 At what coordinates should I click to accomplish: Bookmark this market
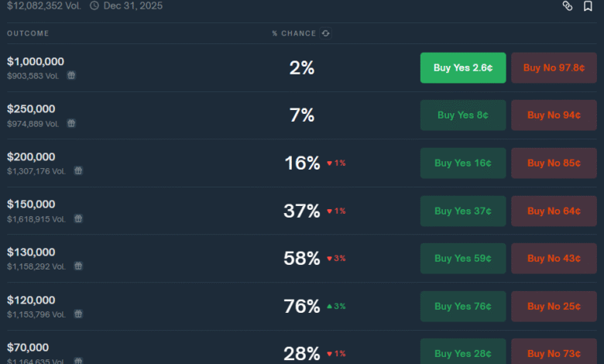click(588, 5)
